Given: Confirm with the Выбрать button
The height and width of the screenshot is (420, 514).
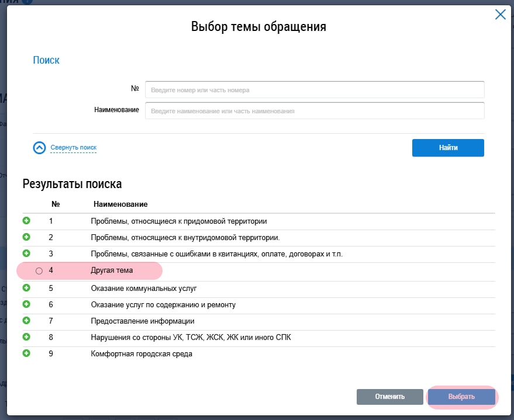Looking at the screenshot, I should (461, 397).
